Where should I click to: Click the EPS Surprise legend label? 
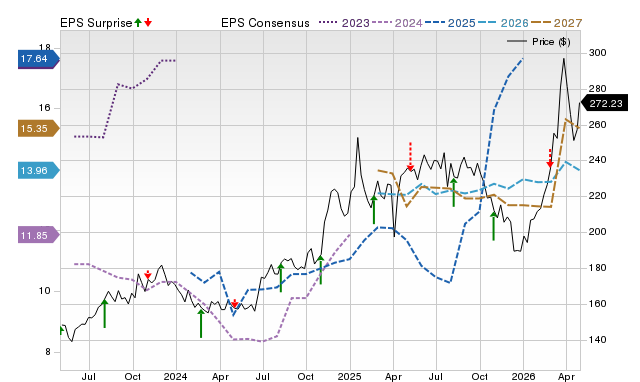pyautogui.click(x=96, y=23)
